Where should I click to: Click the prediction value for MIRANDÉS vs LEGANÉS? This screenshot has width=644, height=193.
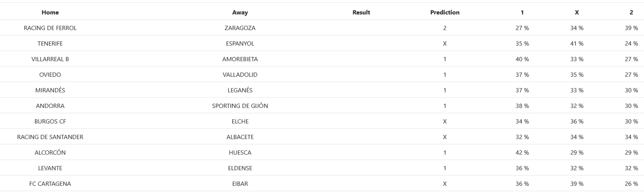click(x=445, y=90)
